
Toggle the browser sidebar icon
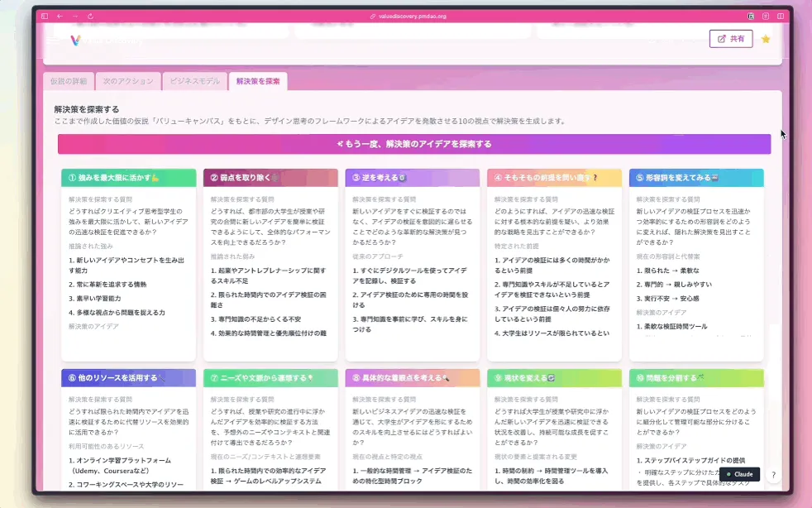(45, 16)
